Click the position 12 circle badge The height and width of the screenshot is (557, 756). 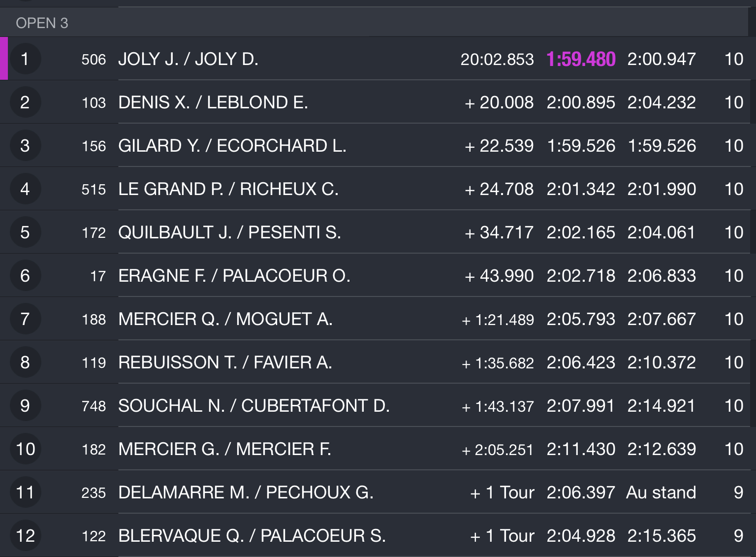click(x=25, y=536)
